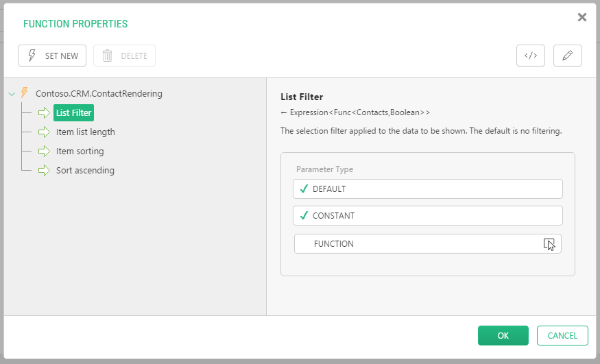
Task: Click the trash can Delete icon
Action: (x=107, y=56)
